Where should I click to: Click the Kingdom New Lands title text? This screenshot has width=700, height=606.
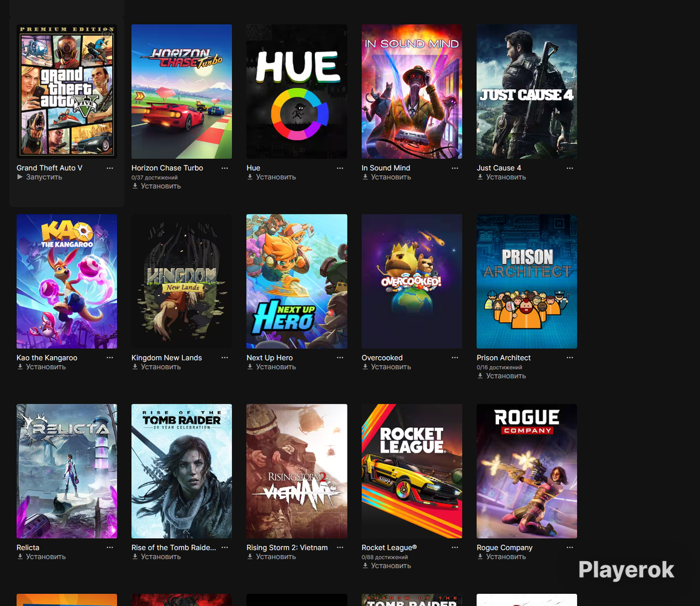coord(167,358)
